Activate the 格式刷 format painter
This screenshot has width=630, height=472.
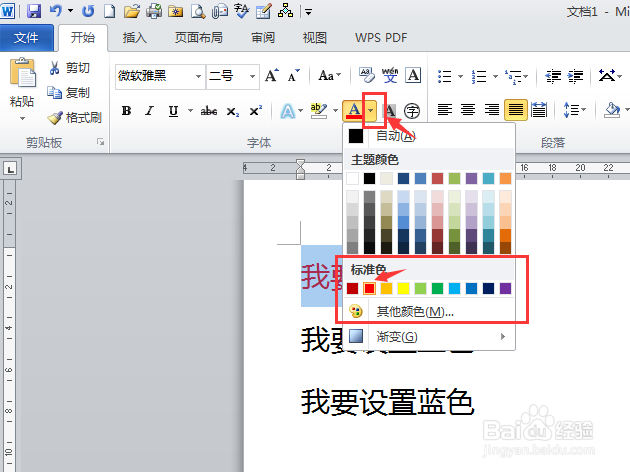[x=74, y=118]
